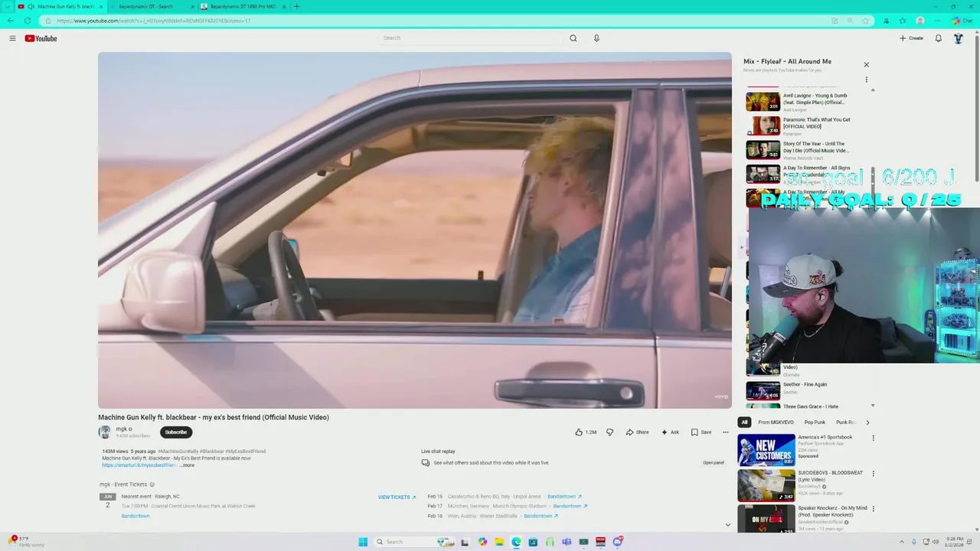Open Bandsintown link for Feb 17 München
This screenshot has width=980, height=551.
(570, 506)
